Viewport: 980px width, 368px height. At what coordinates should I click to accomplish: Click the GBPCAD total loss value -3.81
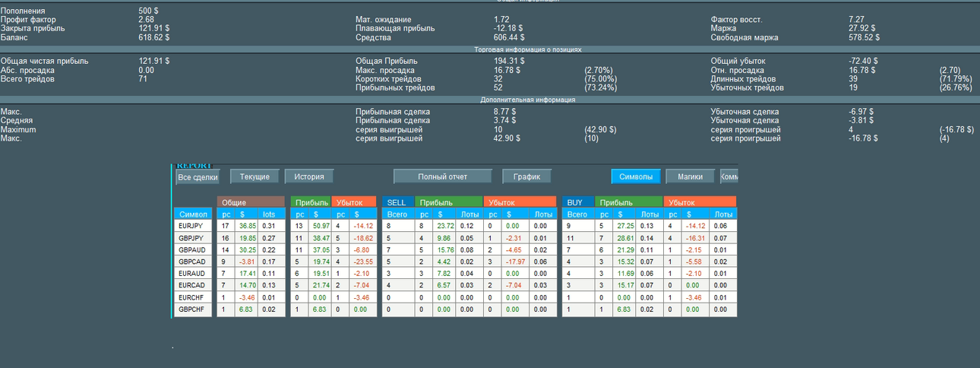coord(248,262)
